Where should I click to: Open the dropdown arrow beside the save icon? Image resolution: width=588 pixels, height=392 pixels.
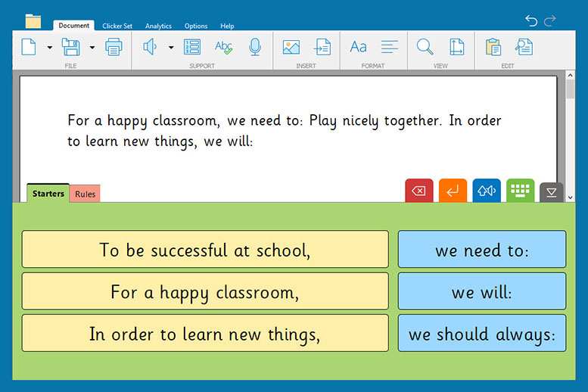[92, 48]
